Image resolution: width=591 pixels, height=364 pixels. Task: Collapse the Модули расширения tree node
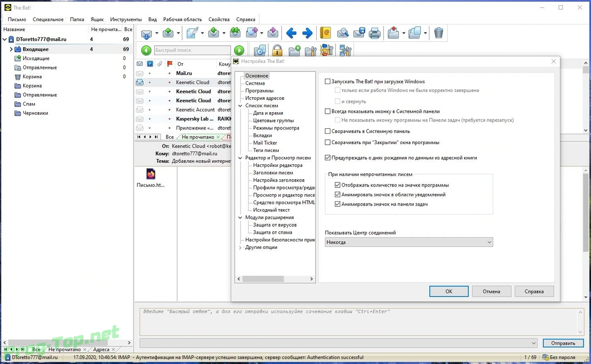240,217
